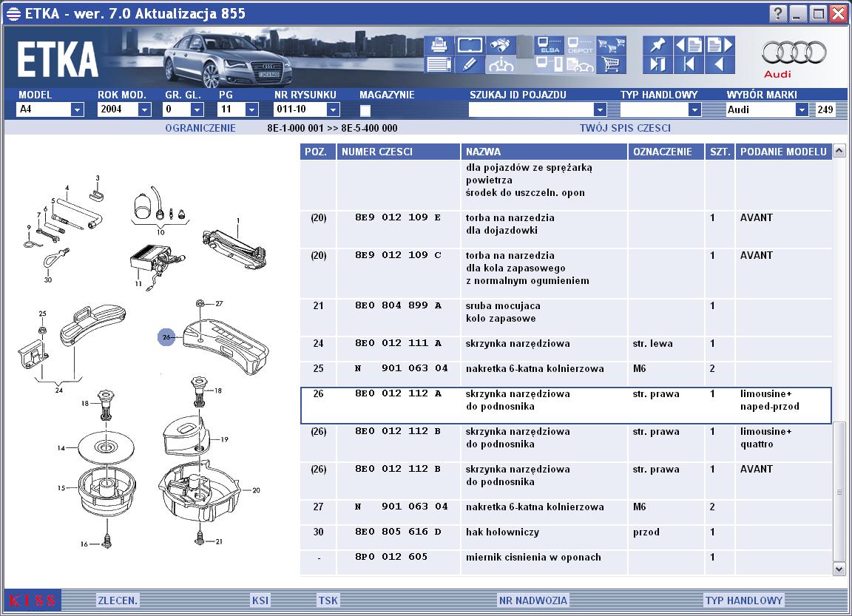Click the KISS button bottom left
Viewport: 852px width, 616px height.
[33, 600]
